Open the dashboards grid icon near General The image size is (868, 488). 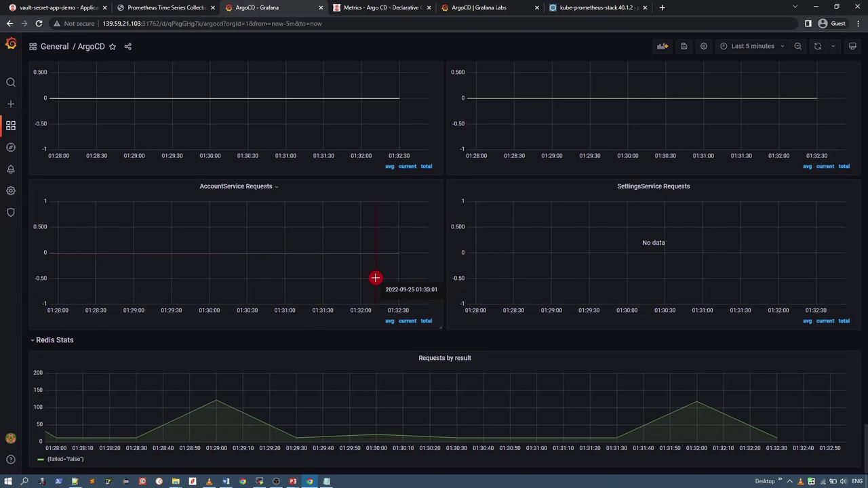33,47
